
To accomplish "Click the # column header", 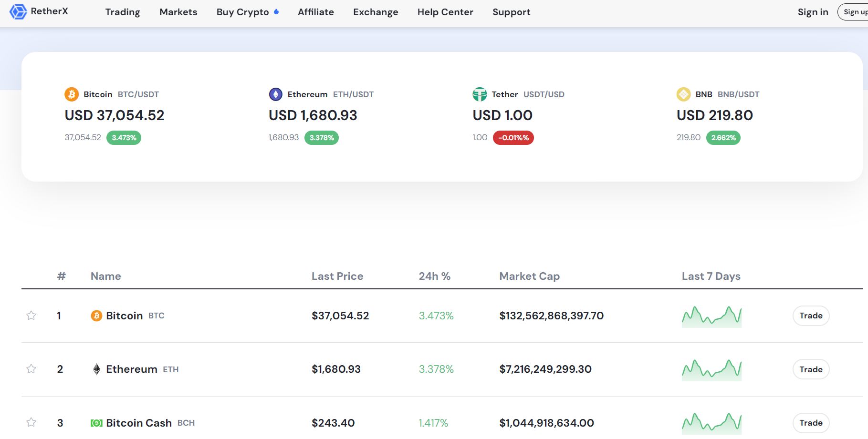I will click(x=62, y=276).
